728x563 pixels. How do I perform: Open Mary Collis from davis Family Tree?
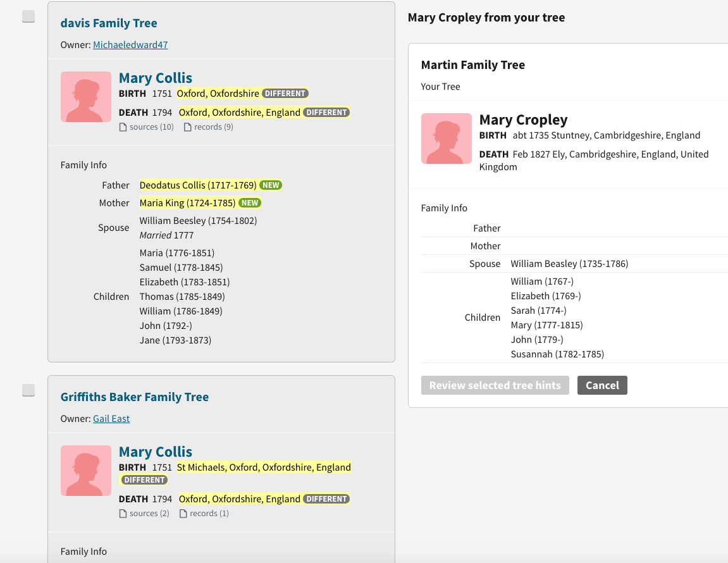click(155, 77)
